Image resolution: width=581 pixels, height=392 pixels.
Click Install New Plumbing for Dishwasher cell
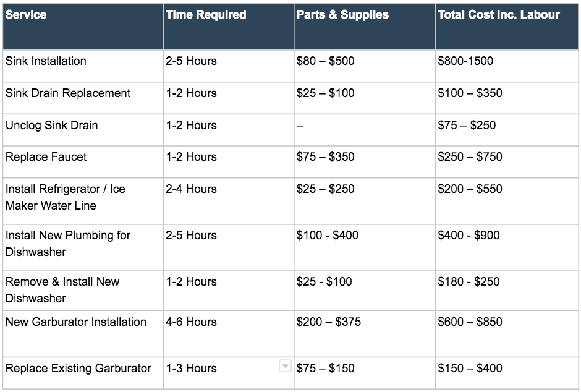pos(83,247)
